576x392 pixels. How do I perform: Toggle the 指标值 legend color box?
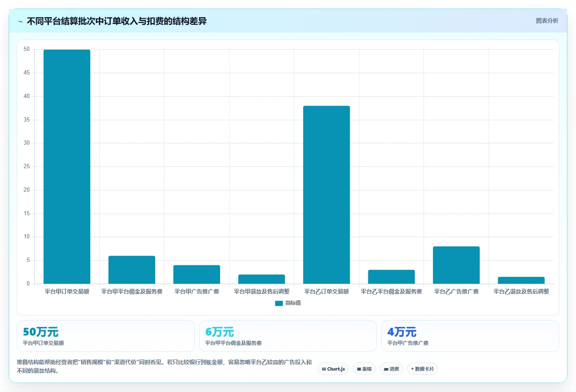click(279, 303)
